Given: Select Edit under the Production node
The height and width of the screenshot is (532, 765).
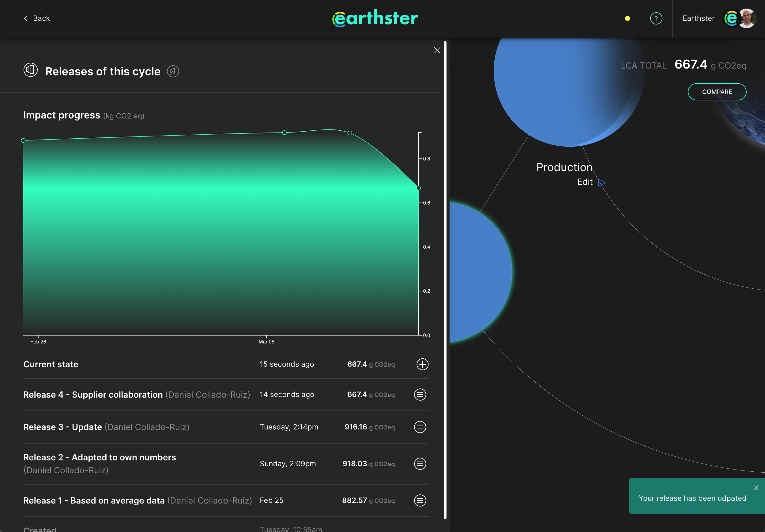Looking at the screenshot, I should coord(585,182).
